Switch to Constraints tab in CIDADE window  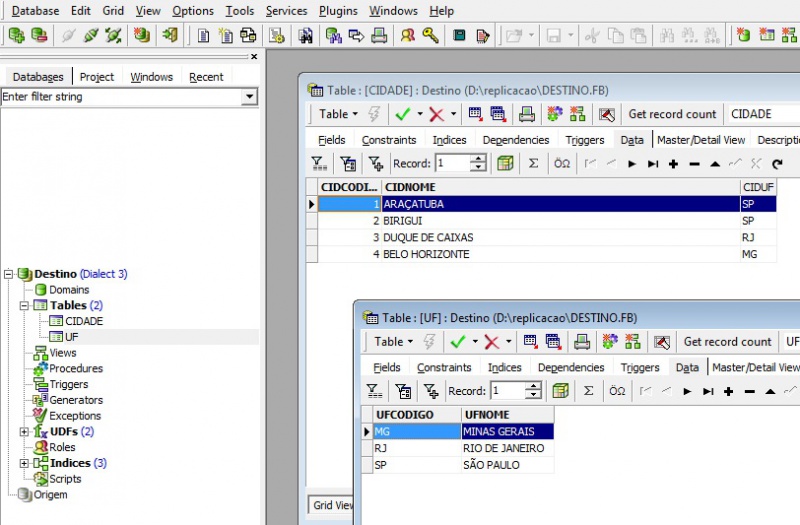[389, 140]
